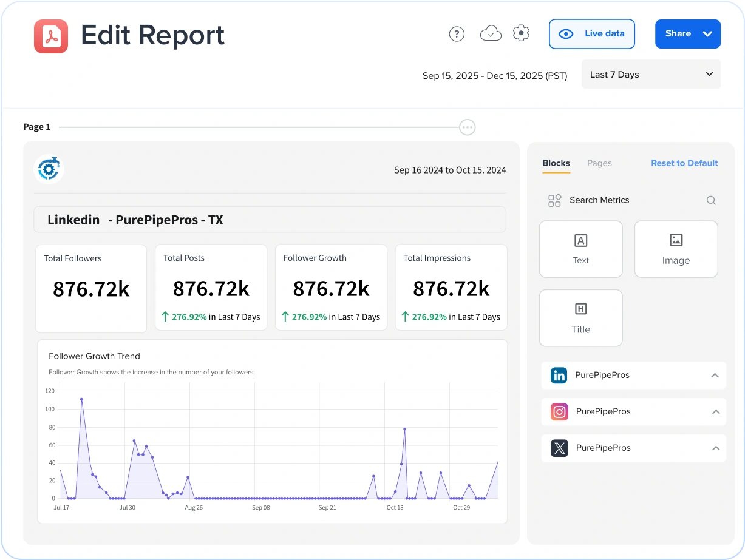
Task: Toggle Live data view
Action: coord(591,34)
